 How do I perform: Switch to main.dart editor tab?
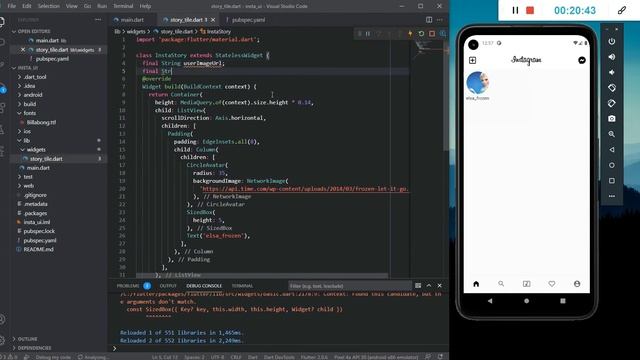pyautogui.click(x=132, y=20)
